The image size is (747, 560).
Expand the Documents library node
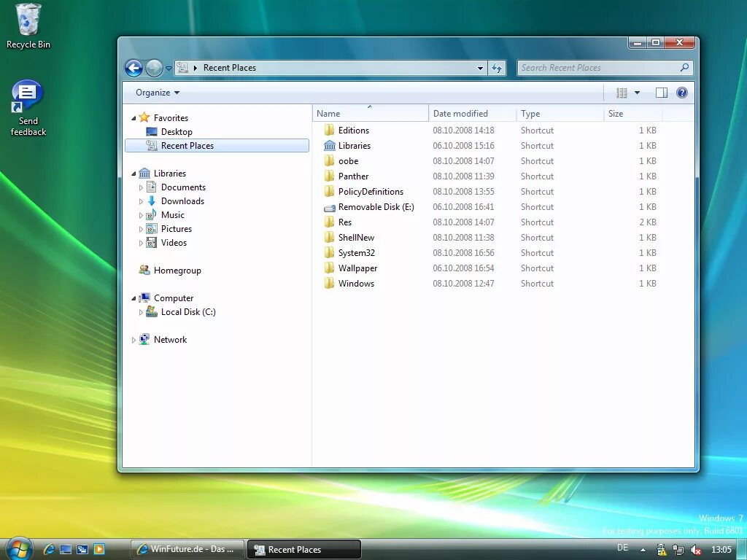141,187
